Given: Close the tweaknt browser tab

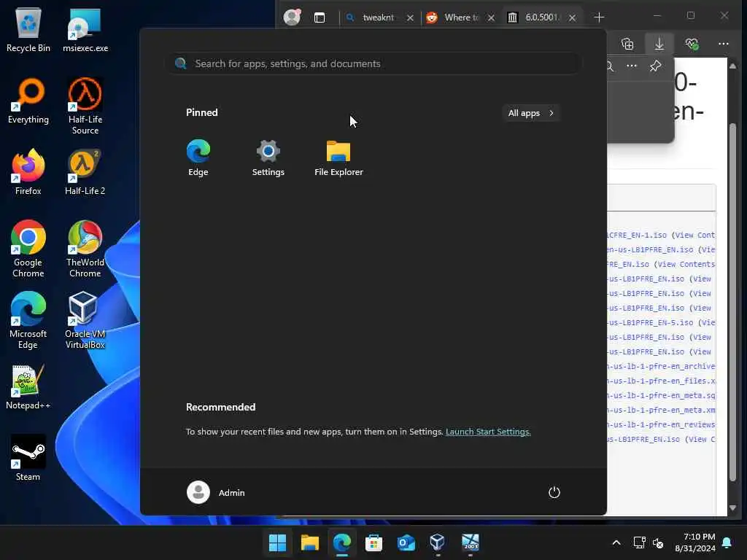Looking at the screenshot, I should (410, 18).
